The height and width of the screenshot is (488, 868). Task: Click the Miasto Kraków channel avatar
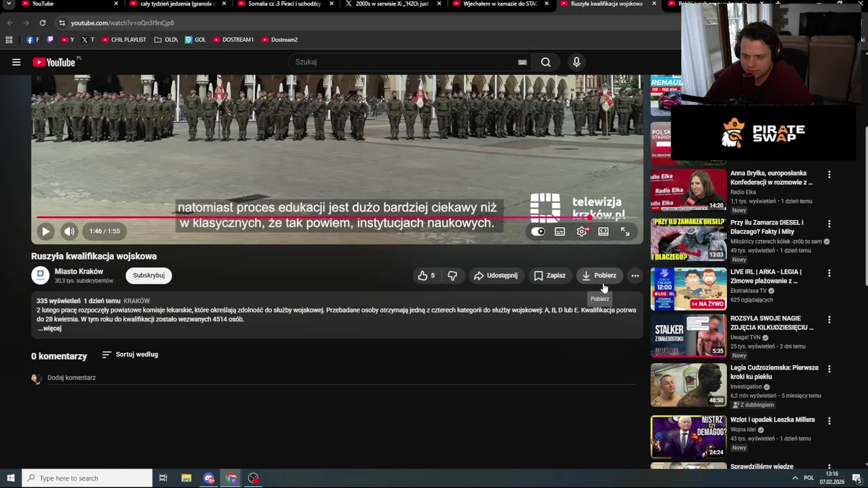point(41,275)
